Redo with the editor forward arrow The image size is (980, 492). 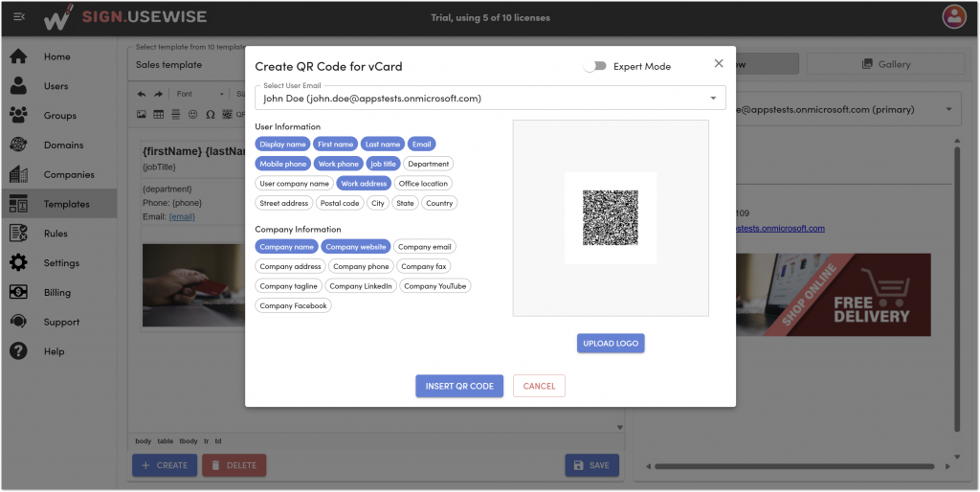(x=158, y=94)
